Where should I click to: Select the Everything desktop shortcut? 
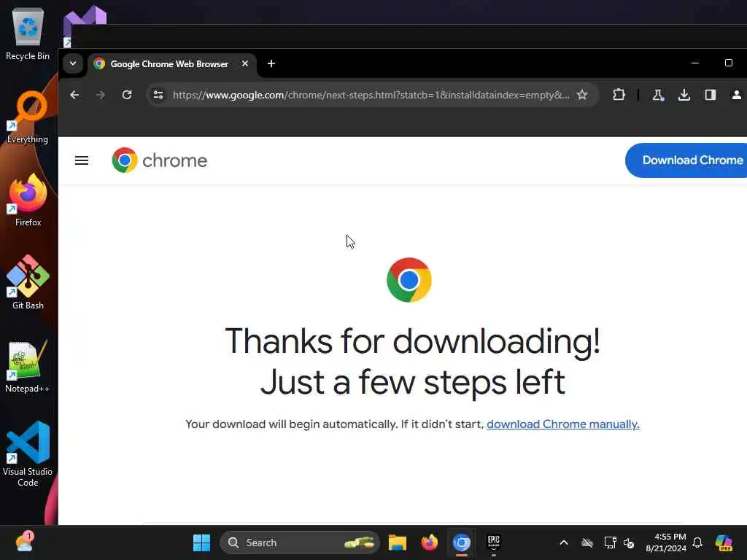pyautogui.click(x=28, y=117)
